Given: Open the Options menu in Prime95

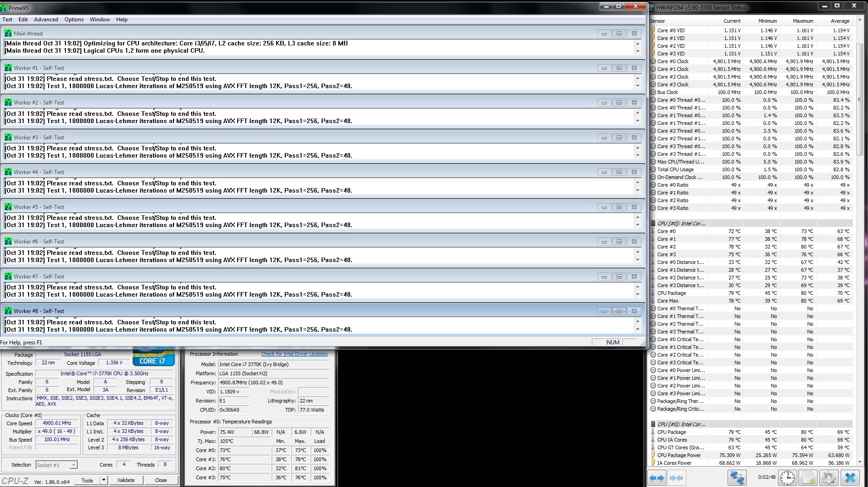Looking at the screenshot, I should click(74, 20).
